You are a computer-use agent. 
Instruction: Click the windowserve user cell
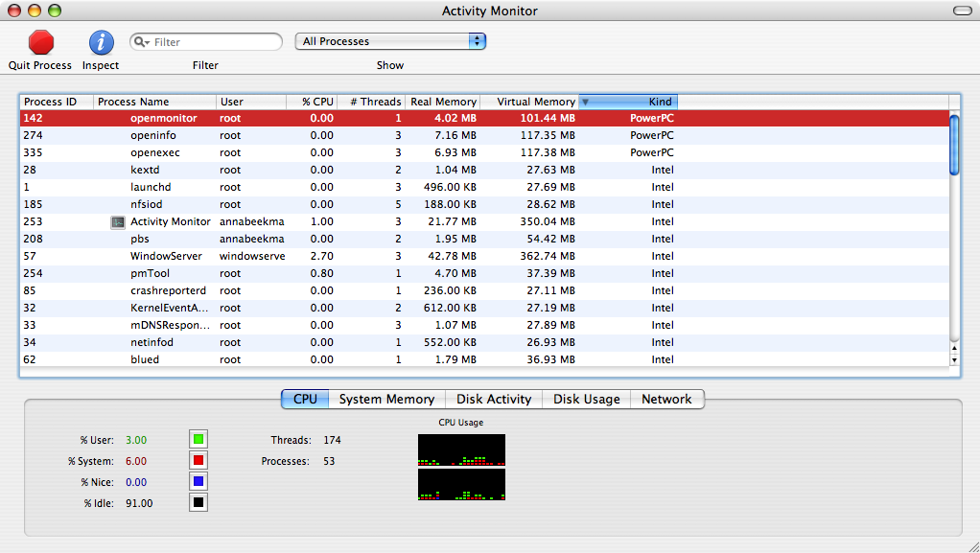252,256
